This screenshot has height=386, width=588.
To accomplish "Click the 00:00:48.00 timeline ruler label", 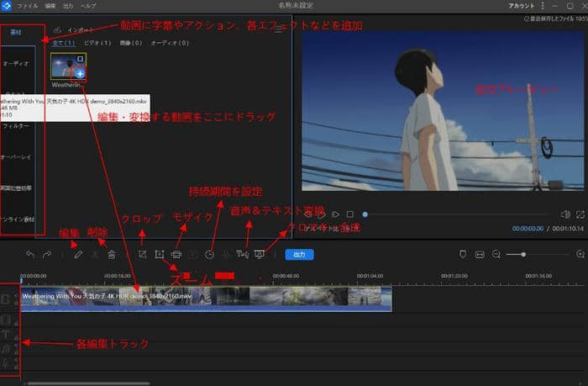I will click(286, 276).
